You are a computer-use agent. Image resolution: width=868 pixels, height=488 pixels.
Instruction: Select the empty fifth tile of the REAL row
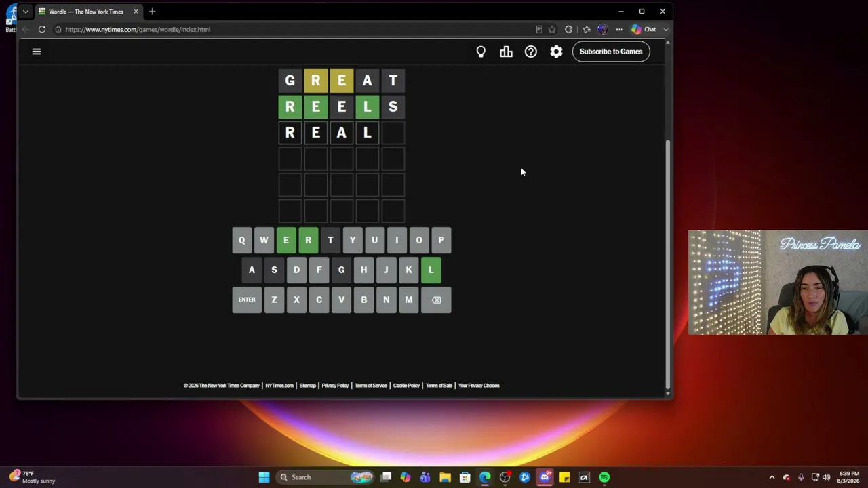click(393, 133)
